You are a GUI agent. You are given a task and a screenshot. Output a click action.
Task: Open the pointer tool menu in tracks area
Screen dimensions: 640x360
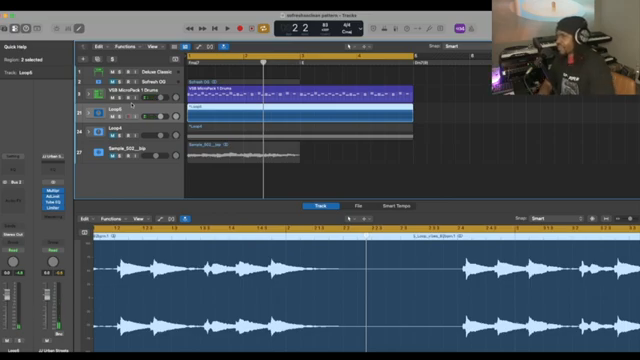coord(350,47)
